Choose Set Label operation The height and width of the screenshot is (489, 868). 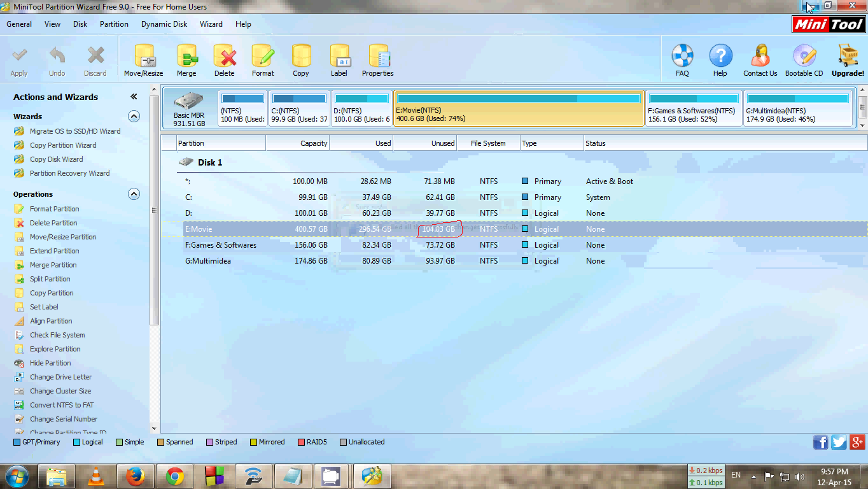click(44, 307)
